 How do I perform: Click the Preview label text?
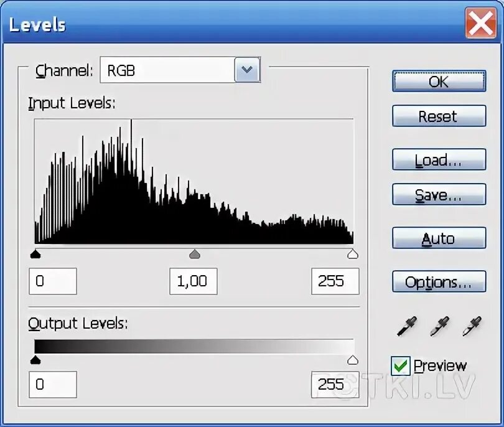[440, 366]
